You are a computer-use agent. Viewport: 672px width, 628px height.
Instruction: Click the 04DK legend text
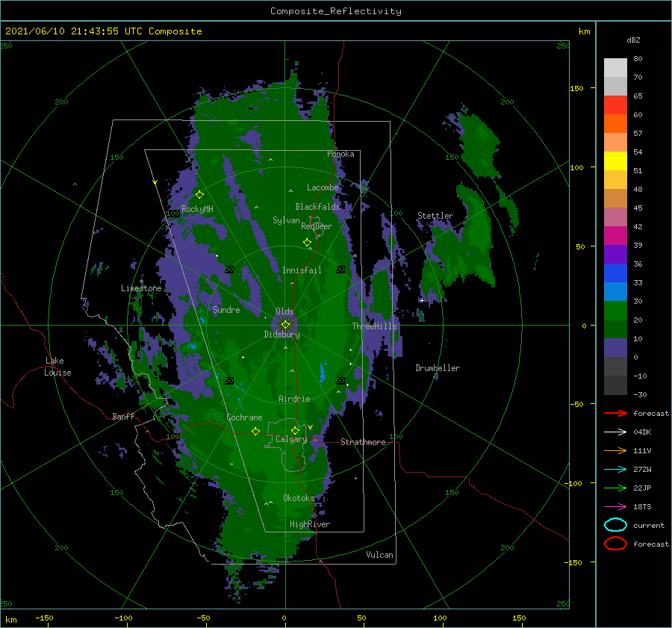pyautogui.click(x=642, y=432)
